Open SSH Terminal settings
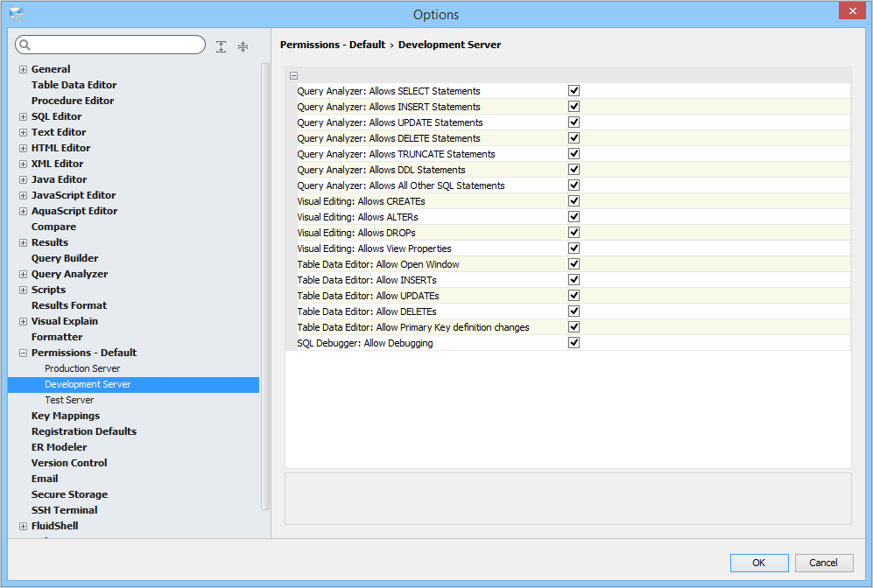This screenshot has height=588, width=873. click(64, 510)
